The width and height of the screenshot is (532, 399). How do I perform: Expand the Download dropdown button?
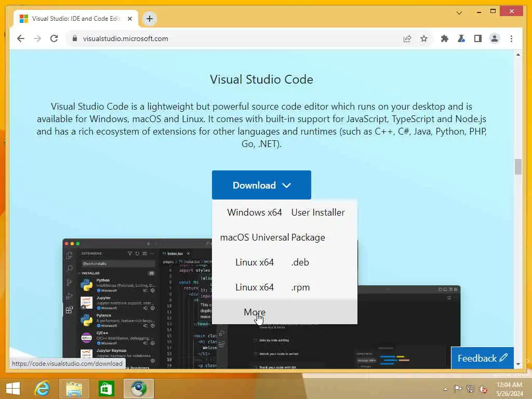(261, 185)
